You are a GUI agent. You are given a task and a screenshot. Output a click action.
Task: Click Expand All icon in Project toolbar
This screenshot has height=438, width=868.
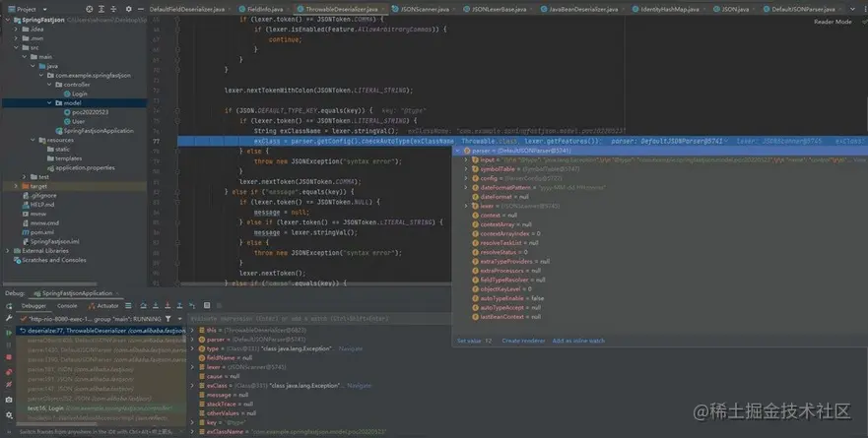pyautogui.click(x=101, y=9)
